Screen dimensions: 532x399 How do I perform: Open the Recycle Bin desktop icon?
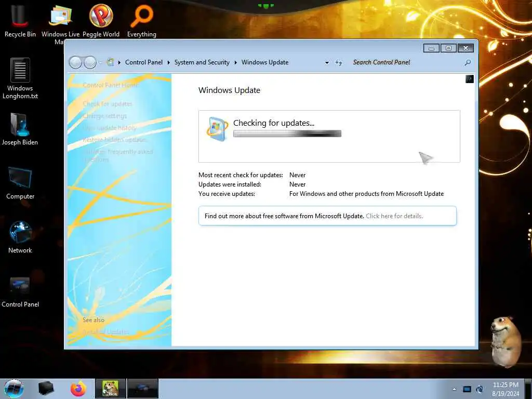coord(20,20)
